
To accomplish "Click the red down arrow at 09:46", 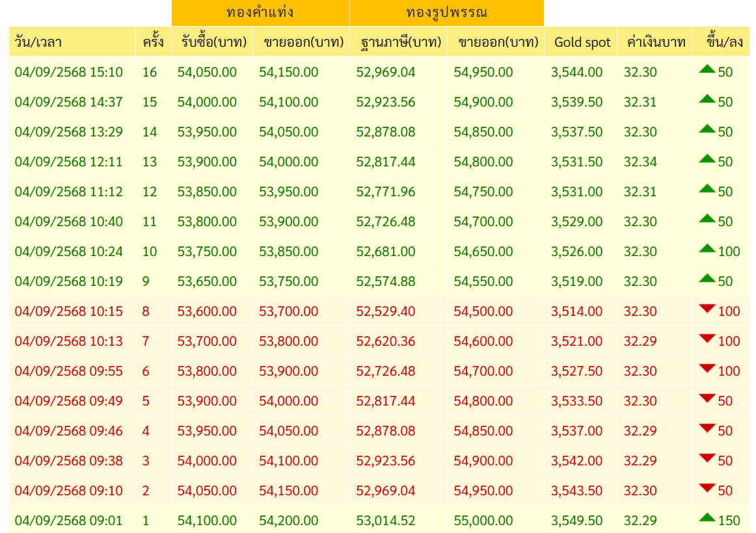I will pyautogui.click(x=707, y=428).
